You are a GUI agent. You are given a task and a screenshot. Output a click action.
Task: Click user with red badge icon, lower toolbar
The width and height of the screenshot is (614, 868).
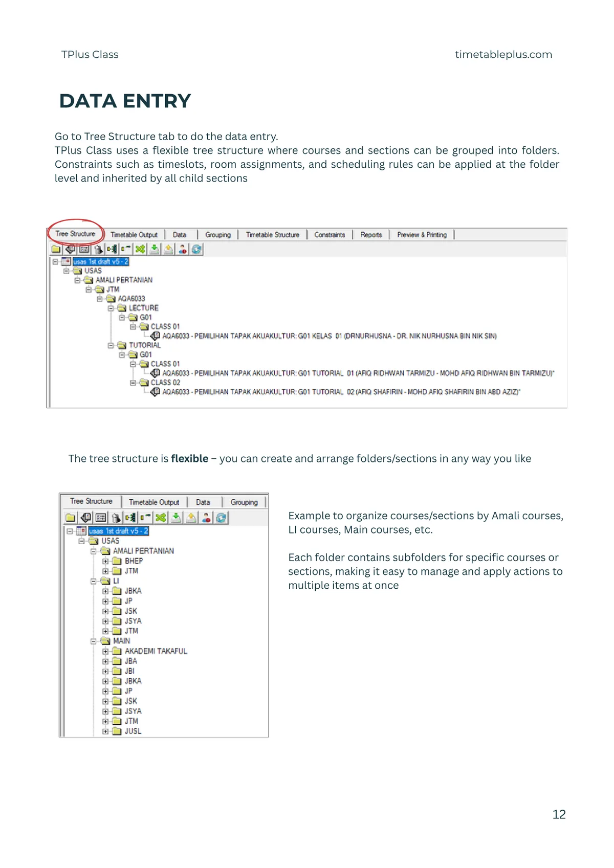click(x=206, y=518)
